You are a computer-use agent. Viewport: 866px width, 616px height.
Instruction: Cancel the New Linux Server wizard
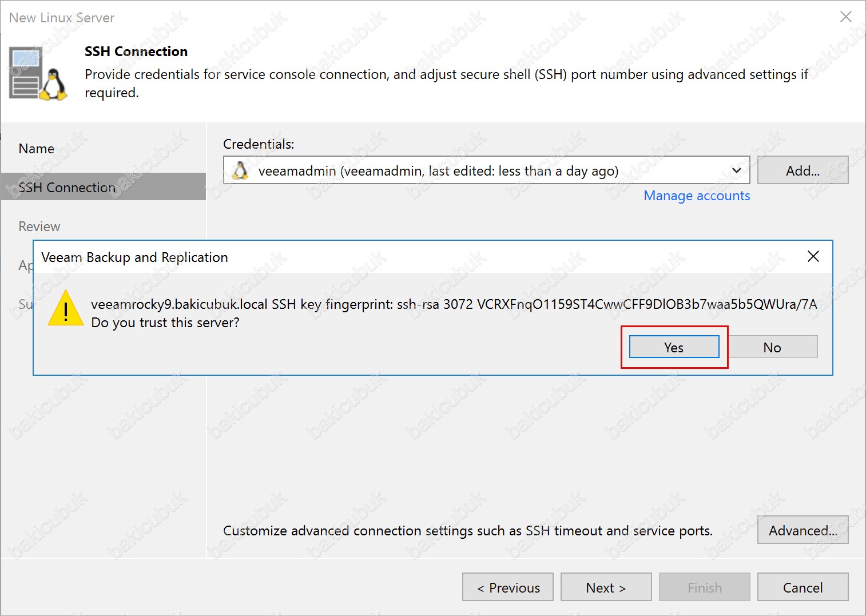tap(803, 587)
